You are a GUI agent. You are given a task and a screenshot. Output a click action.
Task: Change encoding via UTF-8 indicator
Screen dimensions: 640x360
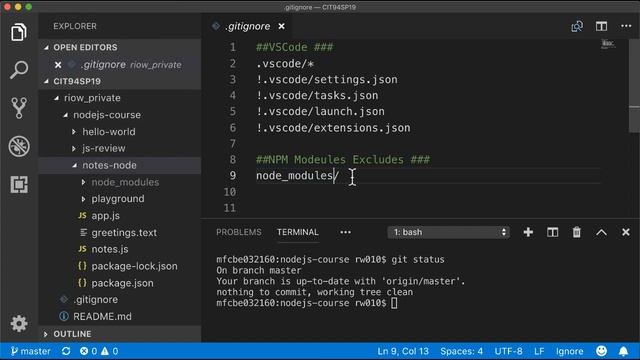509,351
